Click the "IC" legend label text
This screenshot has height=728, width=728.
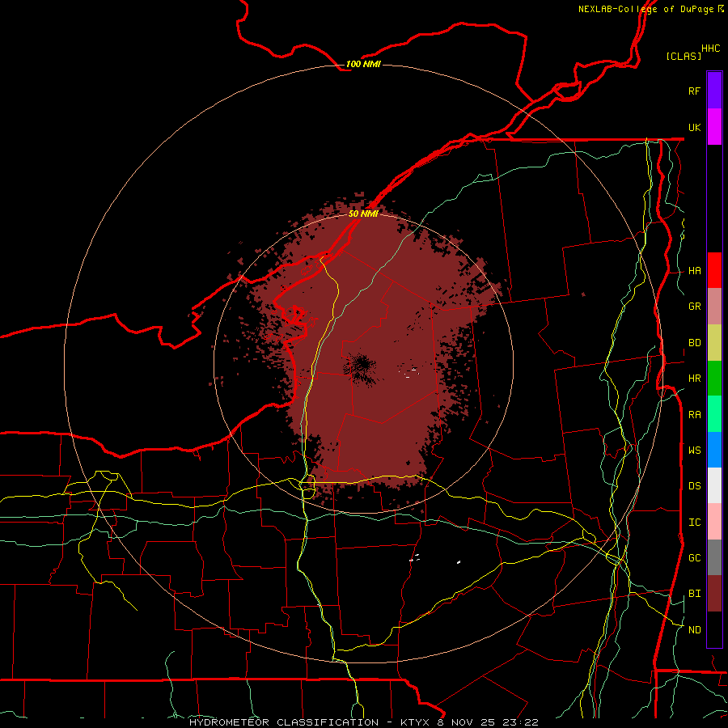(x=695, y=523)
